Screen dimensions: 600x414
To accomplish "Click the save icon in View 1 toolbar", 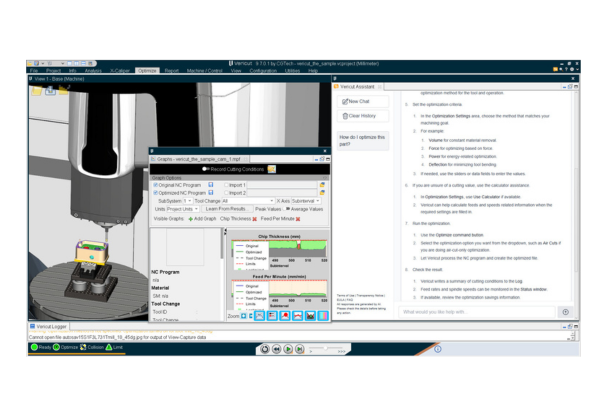I will [50, 90].
